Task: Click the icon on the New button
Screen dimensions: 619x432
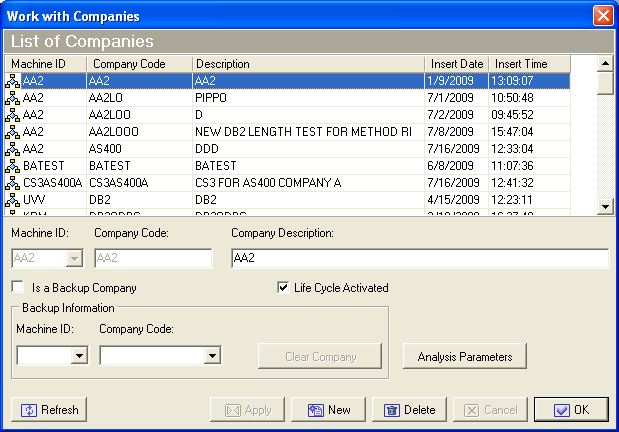Action: coord(315,410)
